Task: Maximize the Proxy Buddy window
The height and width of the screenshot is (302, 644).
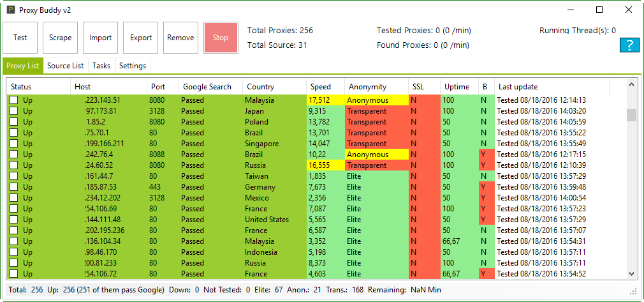Action: (599, 10)
